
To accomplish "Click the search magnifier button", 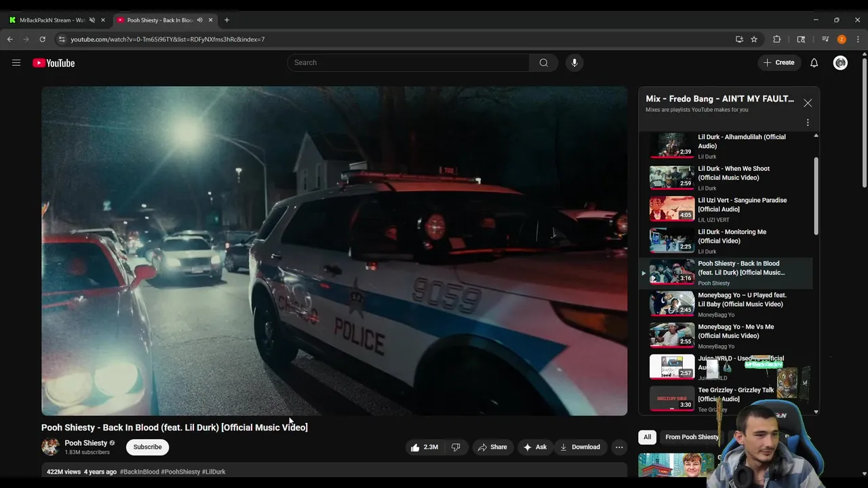I will click(x=543, y=62).
